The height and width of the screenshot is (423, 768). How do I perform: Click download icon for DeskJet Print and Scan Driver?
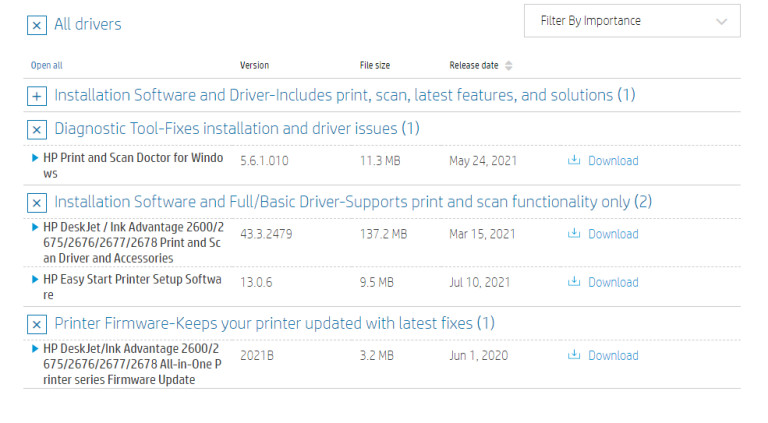[574, 234]
